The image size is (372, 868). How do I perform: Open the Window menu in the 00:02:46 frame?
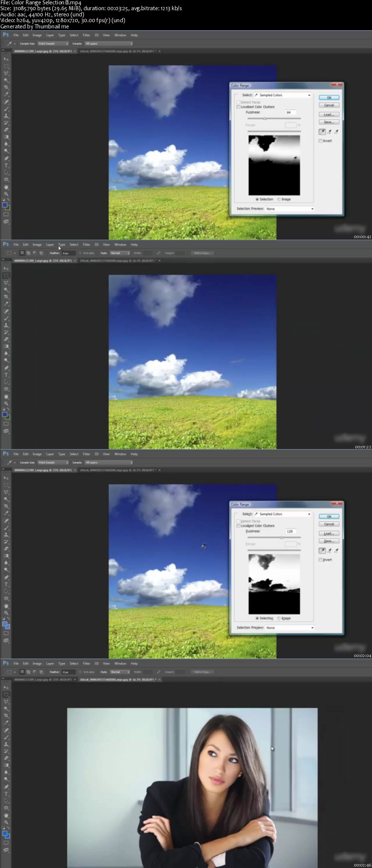pos(120,664)
